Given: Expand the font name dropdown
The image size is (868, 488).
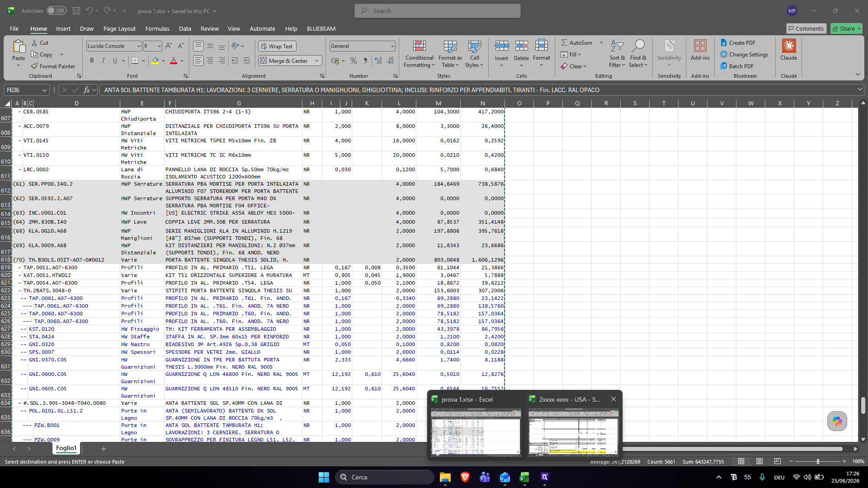Looking at the screenshot, I should (139, 46).
